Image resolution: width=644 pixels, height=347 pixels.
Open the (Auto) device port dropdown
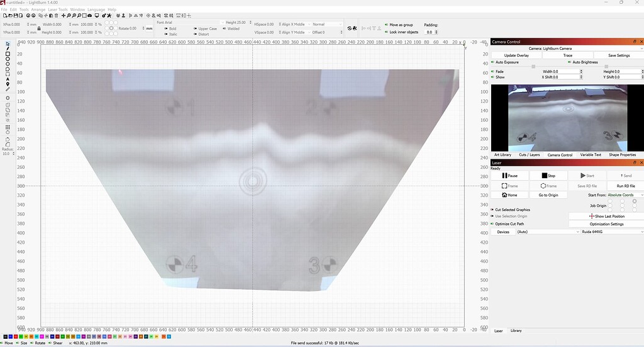click(x=548, y=232)
